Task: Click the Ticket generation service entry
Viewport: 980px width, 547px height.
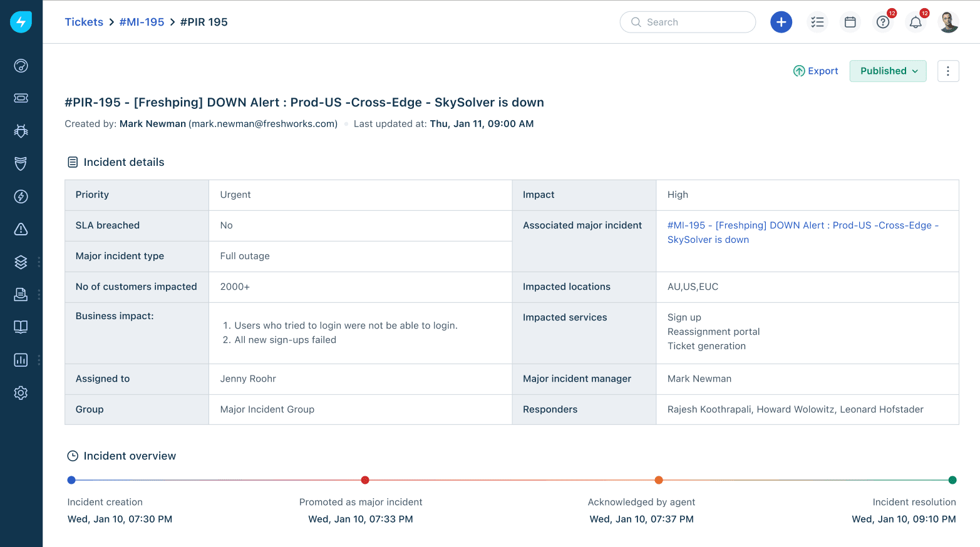Action: [706, 346]
